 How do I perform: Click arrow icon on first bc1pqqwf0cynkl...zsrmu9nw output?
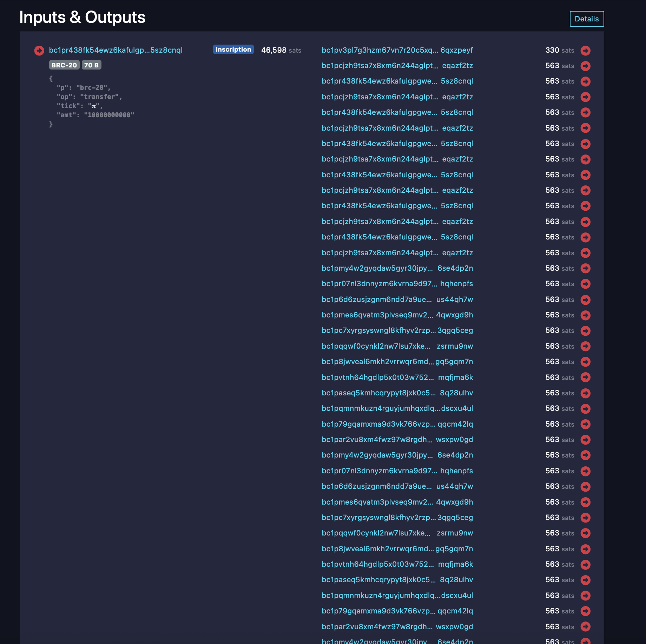(585, 346)
